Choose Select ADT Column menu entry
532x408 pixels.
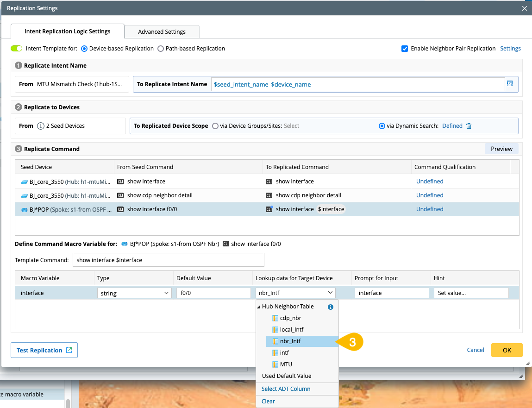[286, 389]
